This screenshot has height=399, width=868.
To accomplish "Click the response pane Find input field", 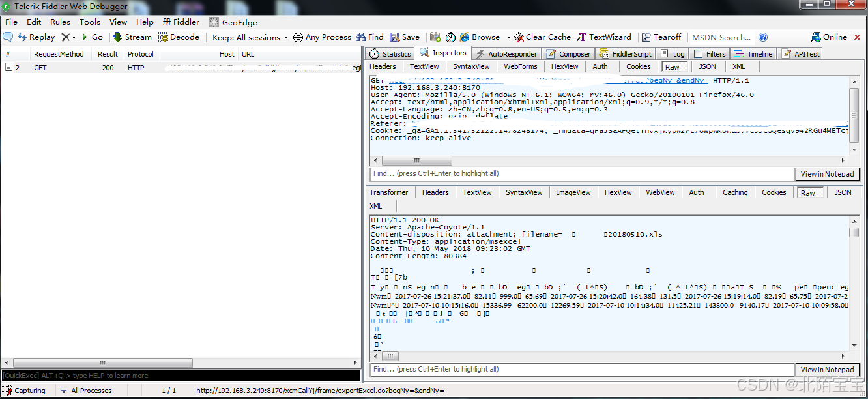I will pyautogui.click(x=582, y=370).
